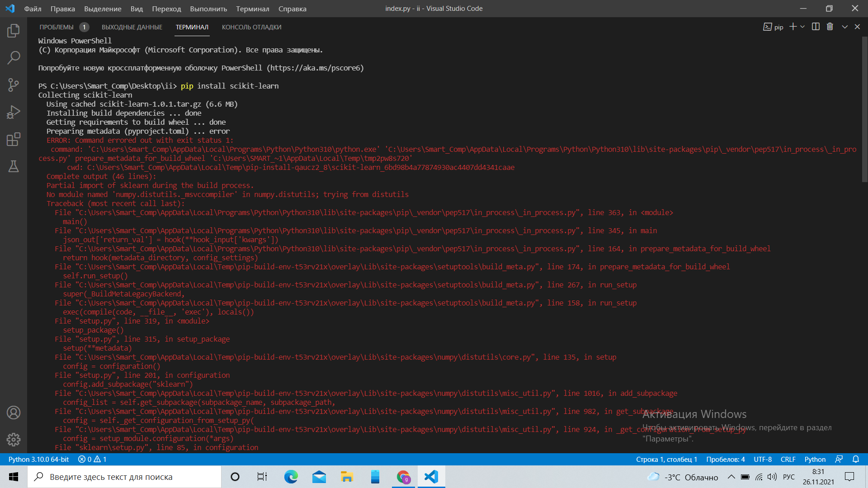Open the Справка menu

(x=292, y=9)
